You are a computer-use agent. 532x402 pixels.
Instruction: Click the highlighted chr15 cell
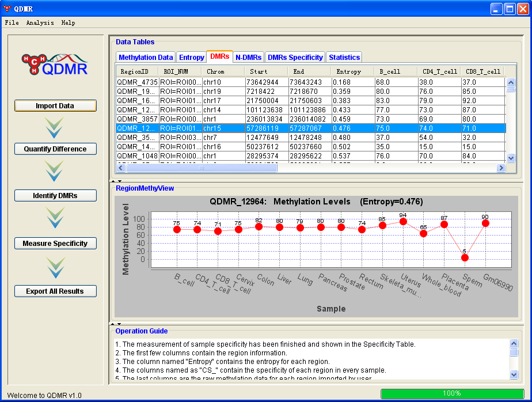click(x=223, y=128)
